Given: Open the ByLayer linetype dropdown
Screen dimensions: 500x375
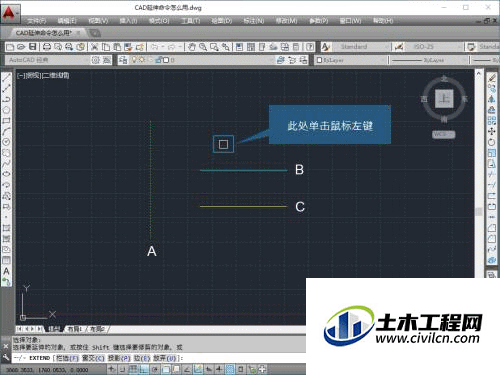Looking at the screenshot, I should coord(429,60).
